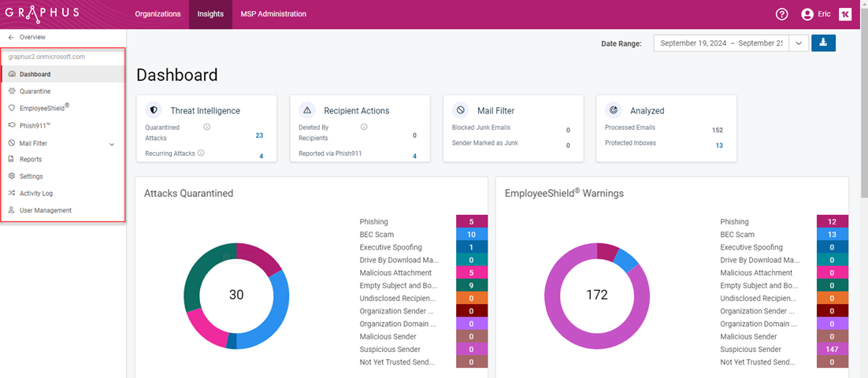Click the Mail Filter card blocked icon
The height and width of the screenshot is (378, 868).
(461, 110)
